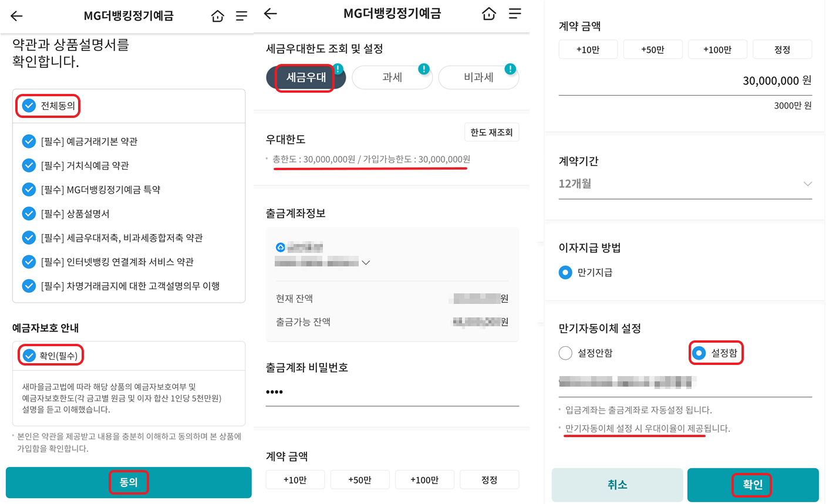Tap 출금계좌 비밀번호 input field
This screenshot has height=504, width=826.
392,392
